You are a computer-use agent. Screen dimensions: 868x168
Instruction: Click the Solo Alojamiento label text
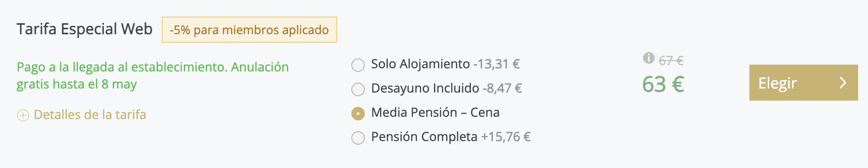pyautogui.click(x=420, y=64)
